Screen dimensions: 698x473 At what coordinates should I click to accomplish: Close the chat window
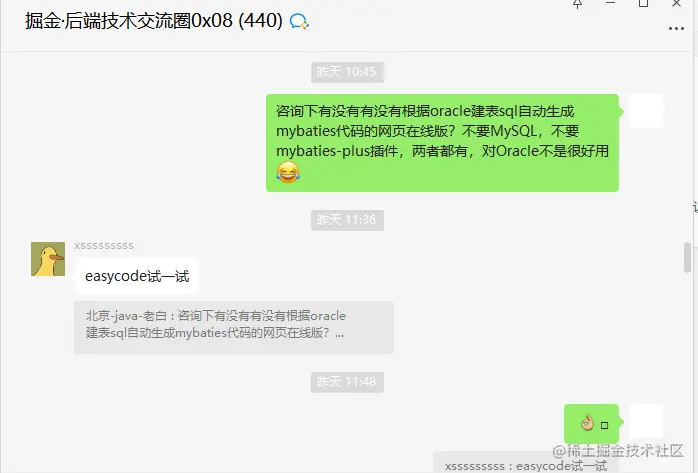click(x=676, y=4)
